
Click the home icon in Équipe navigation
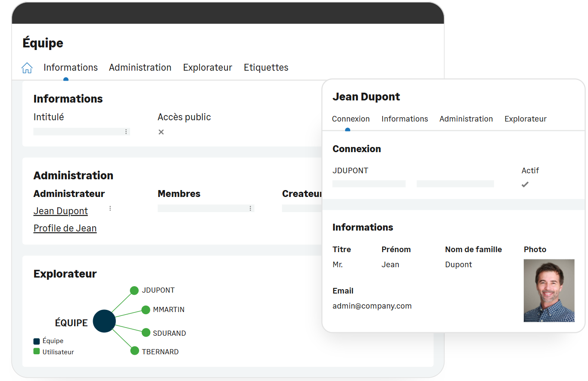[x=27, y=68]
